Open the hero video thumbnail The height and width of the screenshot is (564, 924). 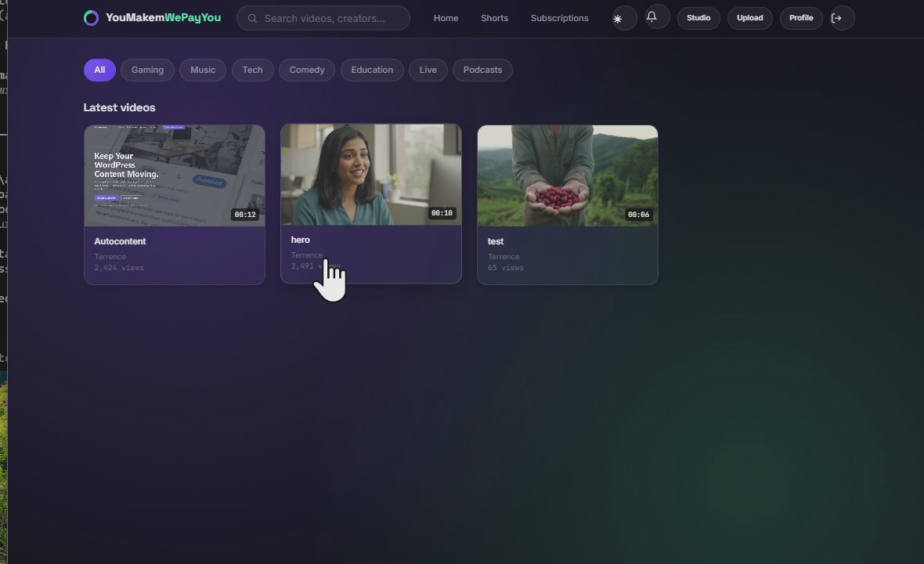coord(370,175)
